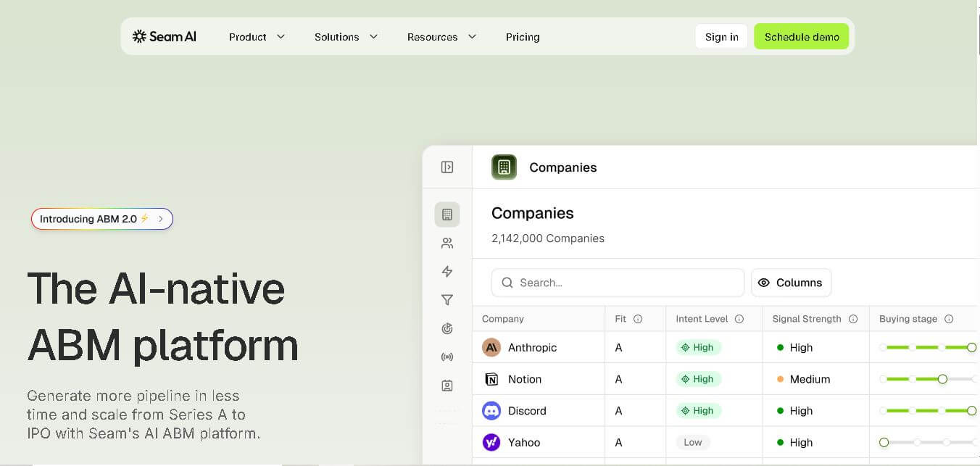Click the Fit column info icon

click(x=638, y=319)
